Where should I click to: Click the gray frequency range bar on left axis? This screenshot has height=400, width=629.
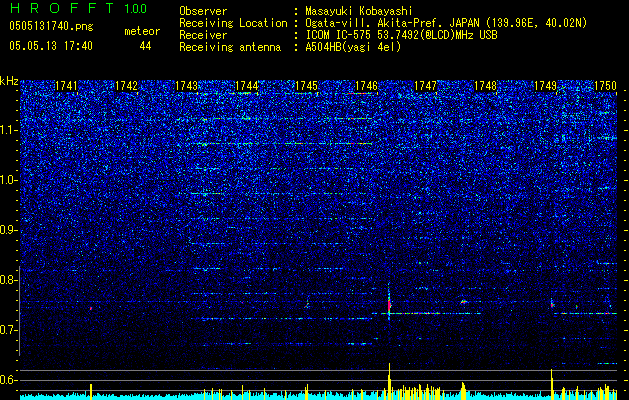[20, 311]
